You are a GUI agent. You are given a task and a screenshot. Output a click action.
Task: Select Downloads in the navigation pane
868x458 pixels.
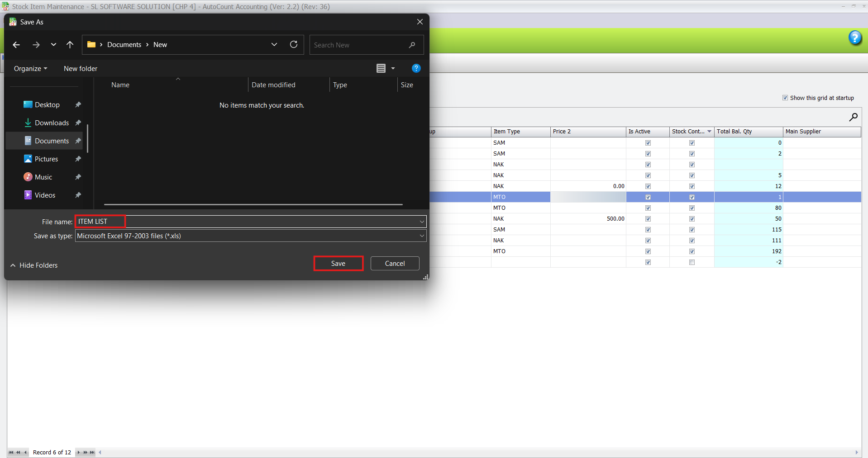pyautogui.click(x=52, y=123)
